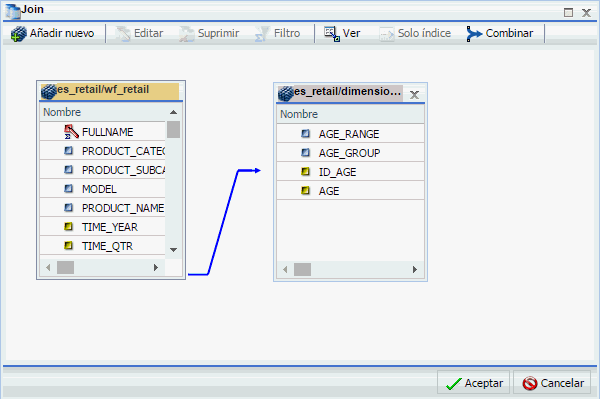The height and width of the screenshot is (399, 600).
Task: Click the wf_retail horizontal scrollbar thumb
Action: pos(65,267)
